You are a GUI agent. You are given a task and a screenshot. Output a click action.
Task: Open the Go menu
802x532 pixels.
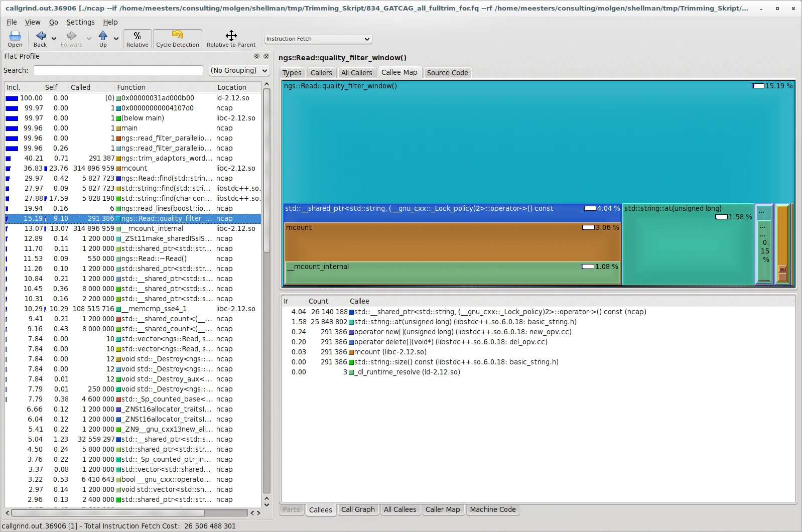click(x=54, y=22)
